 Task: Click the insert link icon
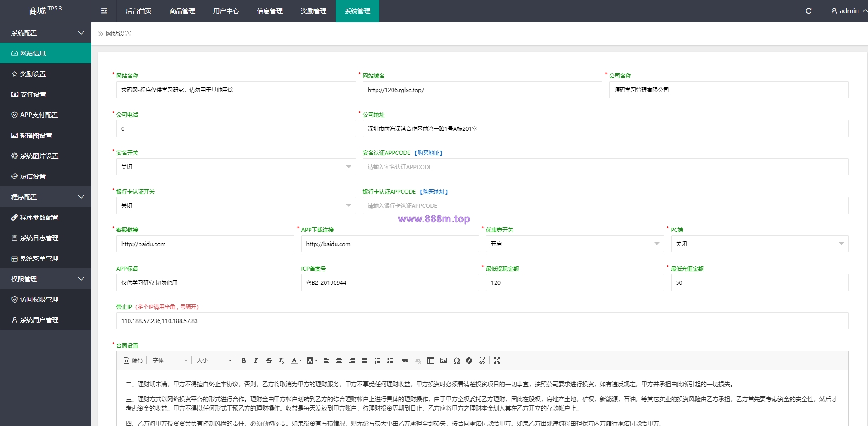click(405, 360)
